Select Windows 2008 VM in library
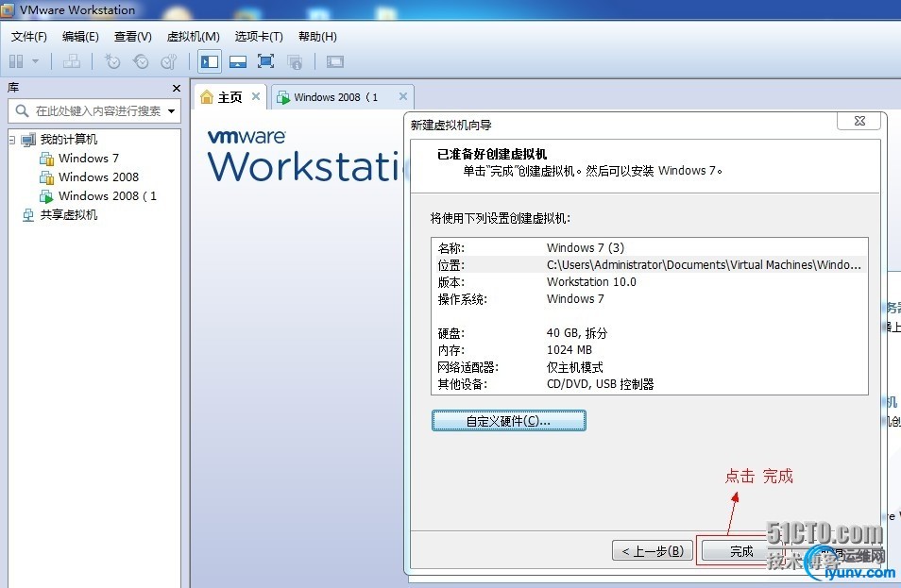Viewport: 901px width, 588px height. [x=98, y=176]
